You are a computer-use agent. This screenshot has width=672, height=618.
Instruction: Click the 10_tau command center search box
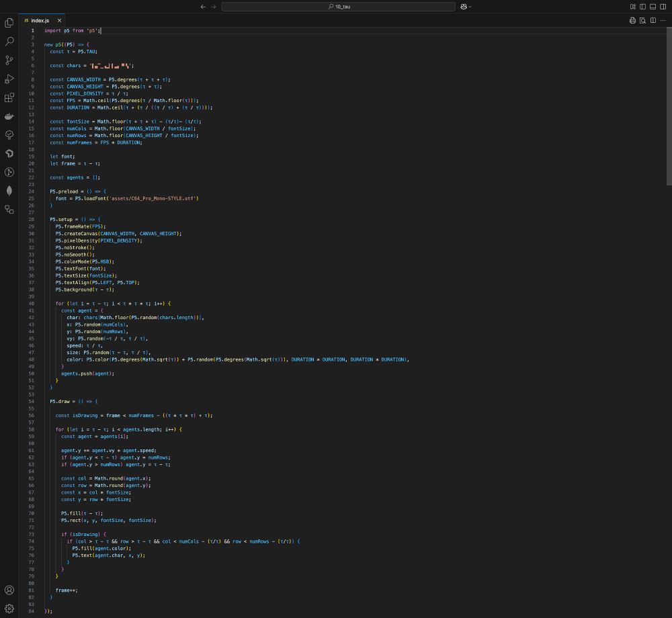point(338,7)
